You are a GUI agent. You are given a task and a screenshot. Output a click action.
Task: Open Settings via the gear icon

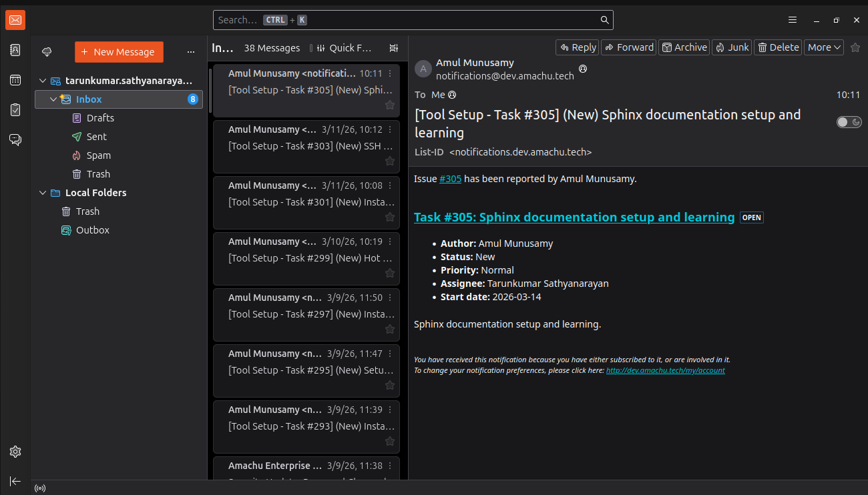click(x=15, y=452)
